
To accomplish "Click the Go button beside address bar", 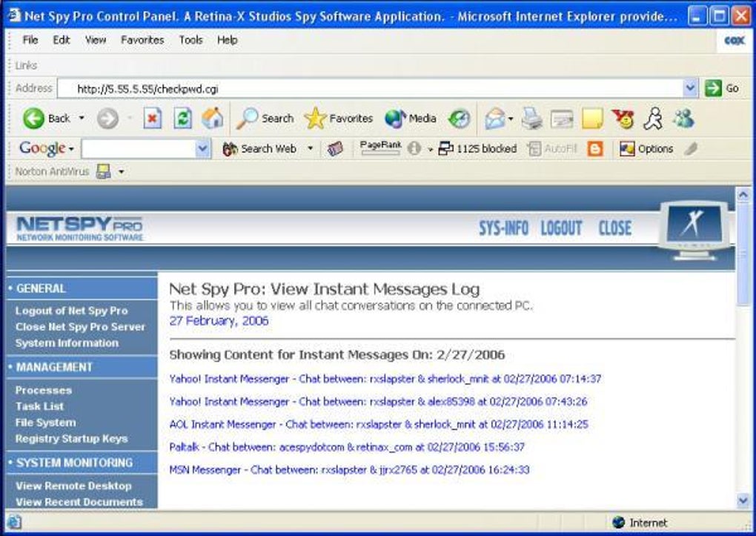I will [722, 88].
